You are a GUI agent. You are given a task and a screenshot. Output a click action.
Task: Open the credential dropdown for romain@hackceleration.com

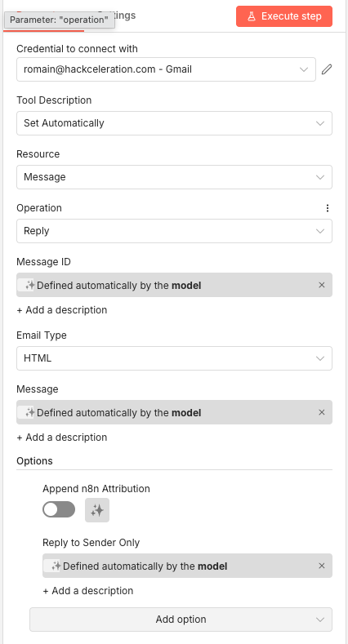[x=166, y=69]
